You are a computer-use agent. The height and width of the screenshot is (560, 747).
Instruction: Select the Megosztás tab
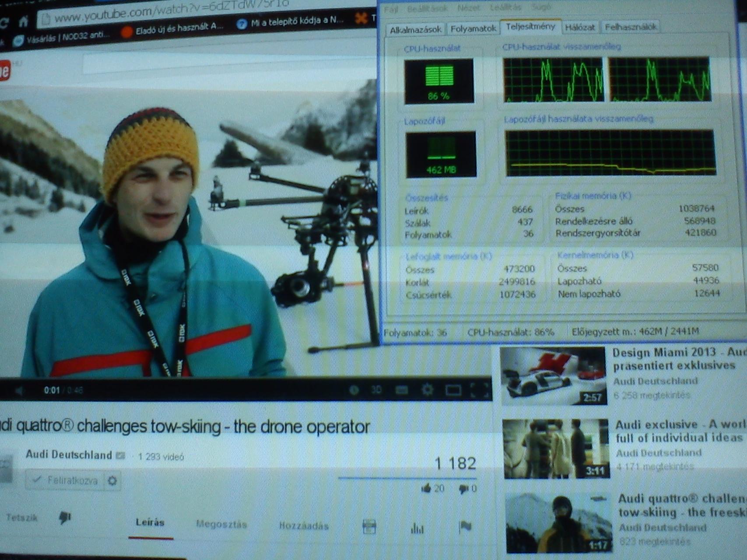pyautogui.click(x=221, y=524)
